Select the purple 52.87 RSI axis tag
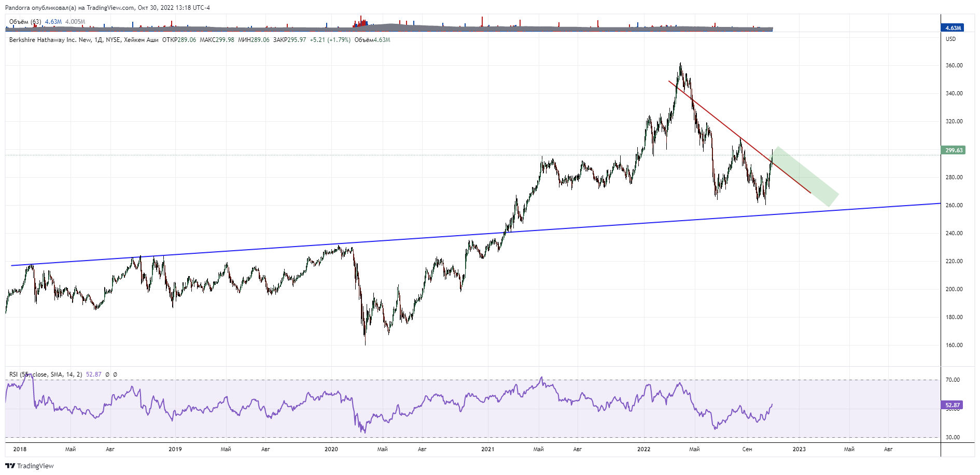 click(x=953, y=405)
